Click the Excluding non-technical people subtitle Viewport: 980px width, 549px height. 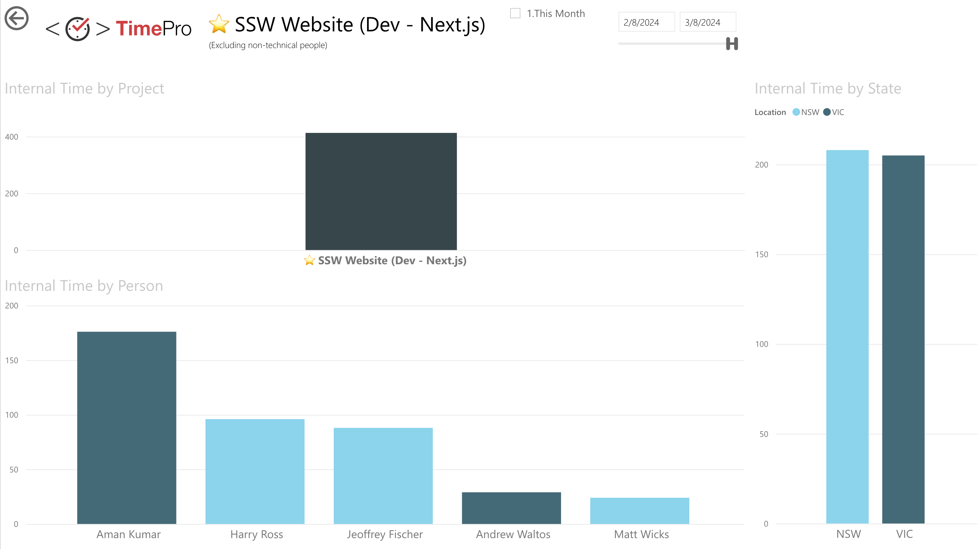268,45
